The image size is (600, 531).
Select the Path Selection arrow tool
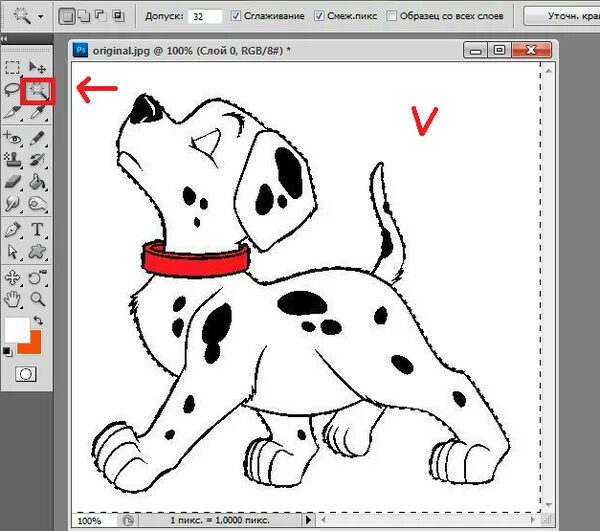(x=13, y=252)
